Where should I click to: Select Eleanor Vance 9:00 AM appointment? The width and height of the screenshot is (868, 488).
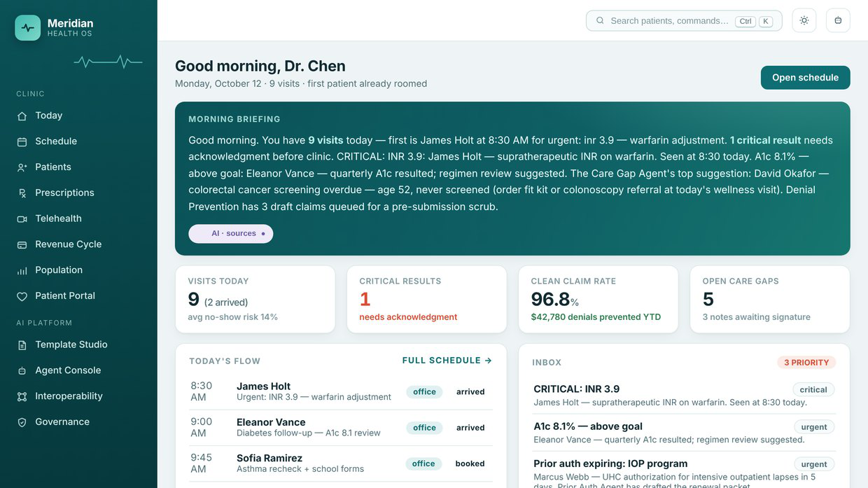[x=341, y=428]
